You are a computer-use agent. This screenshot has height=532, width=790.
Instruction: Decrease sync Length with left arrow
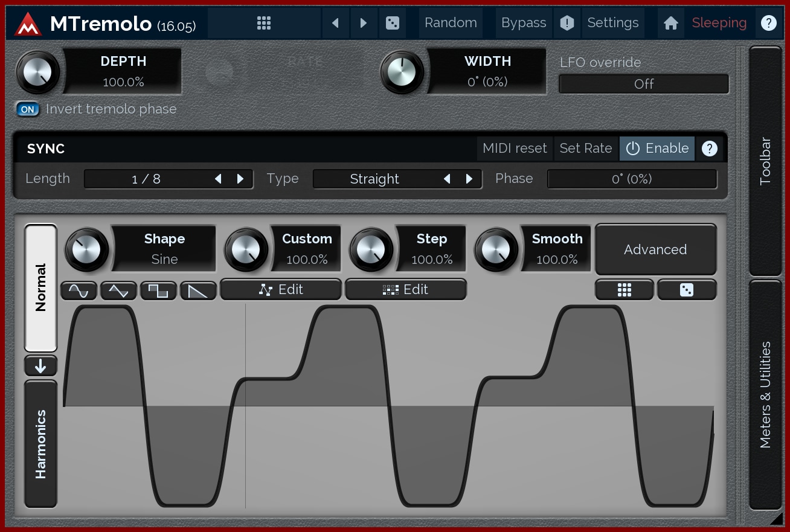218,179
